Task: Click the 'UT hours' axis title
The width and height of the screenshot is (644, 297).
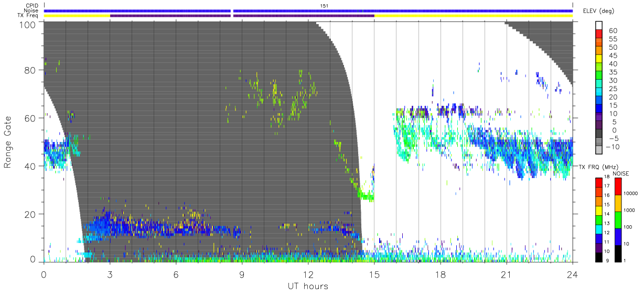Action: [x=307, y=286]
